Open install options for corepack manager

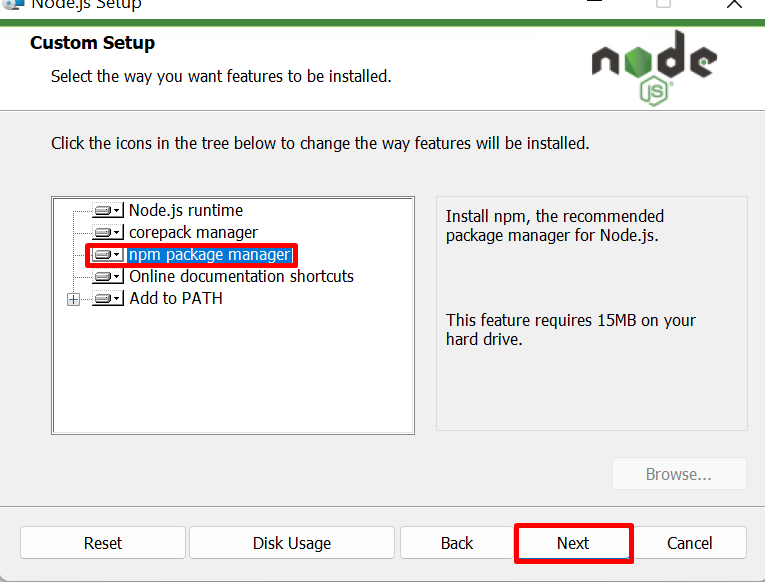tap(108, 232)
